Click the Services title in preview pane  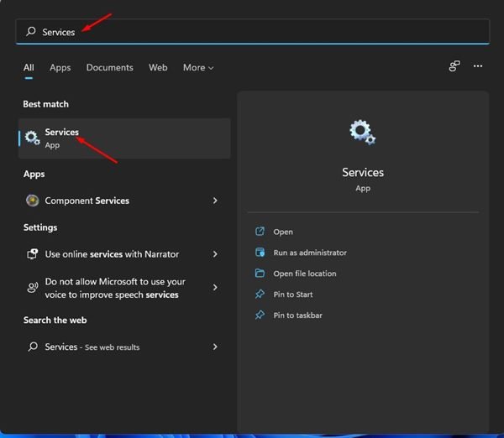coord(363,173)
